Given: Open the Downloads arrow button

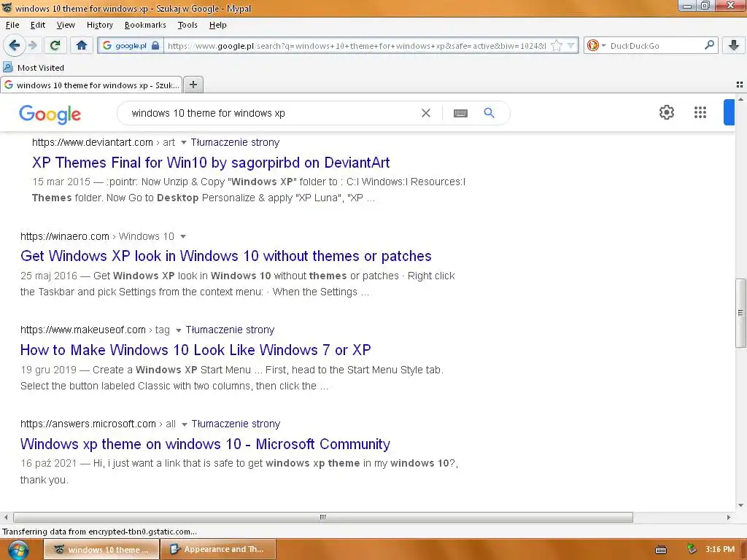Looking at the screenshot, I should 733,46.
